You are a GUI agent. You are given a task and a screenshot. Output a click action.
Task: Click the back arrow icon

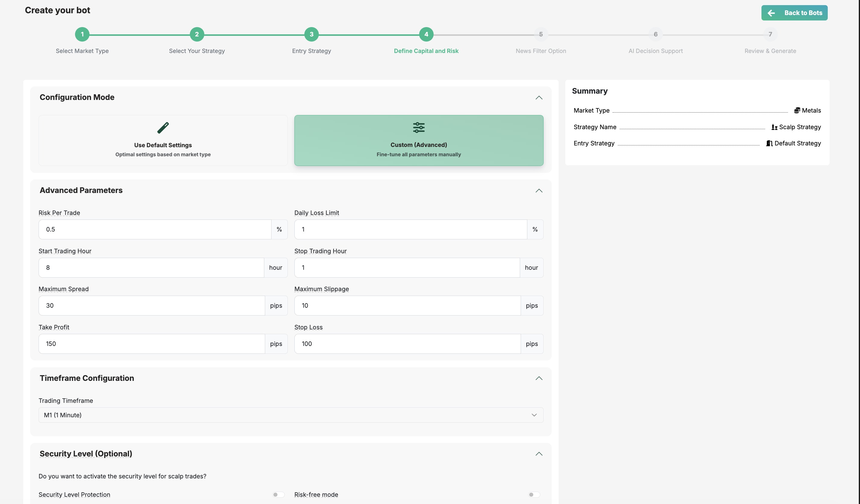click(x=771, y=13)
